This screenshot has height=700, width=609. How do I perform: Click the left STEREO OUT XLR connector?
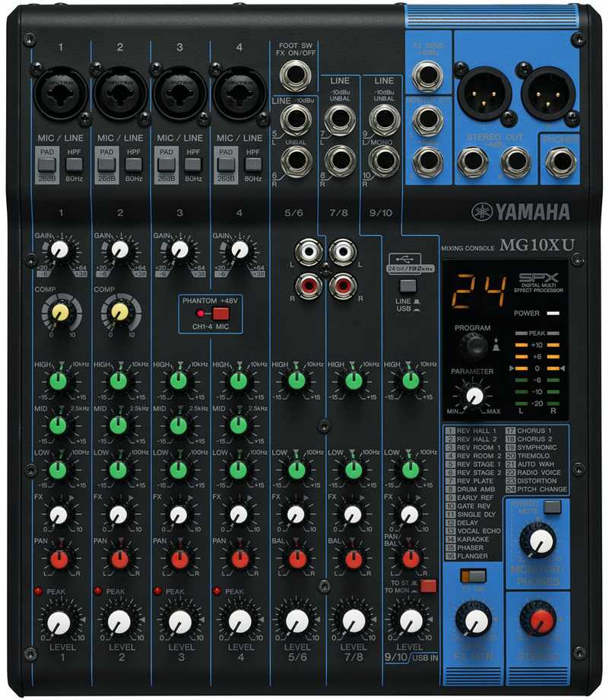(484, 94)
